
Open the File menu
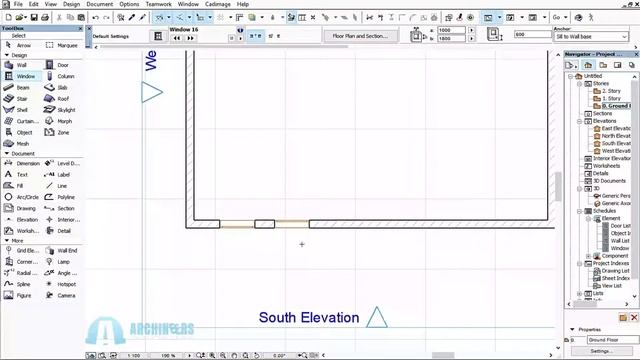tap(18, 4)
